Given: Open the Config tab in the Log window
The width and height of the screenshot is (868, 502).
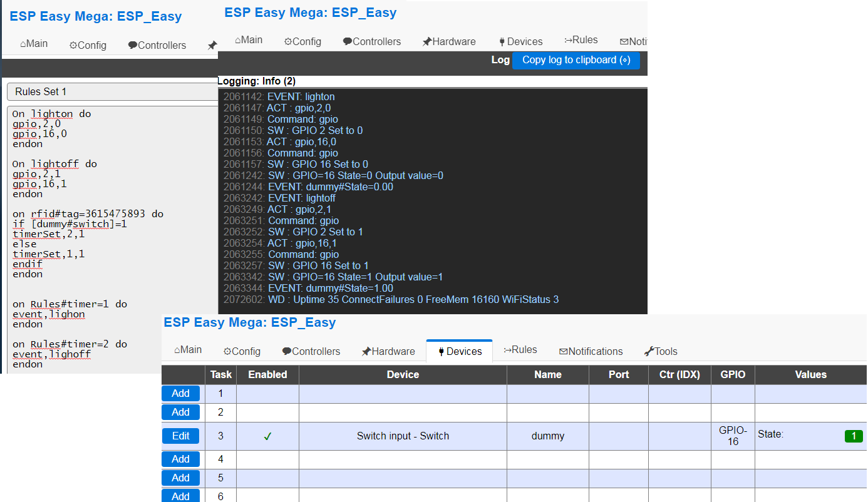Looking at the screenshot, I should pos(302,41).
